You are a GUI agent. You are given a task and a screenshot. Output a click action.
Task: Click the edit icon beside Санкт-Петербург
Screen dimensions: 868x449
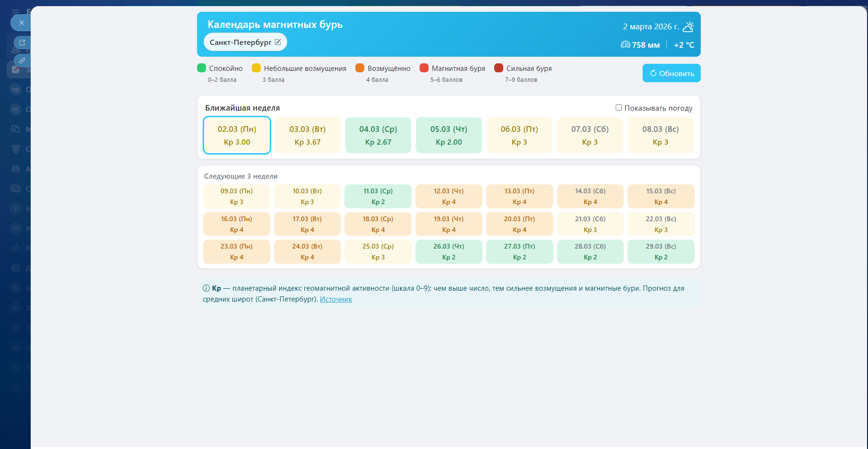(x=278, y=42)
